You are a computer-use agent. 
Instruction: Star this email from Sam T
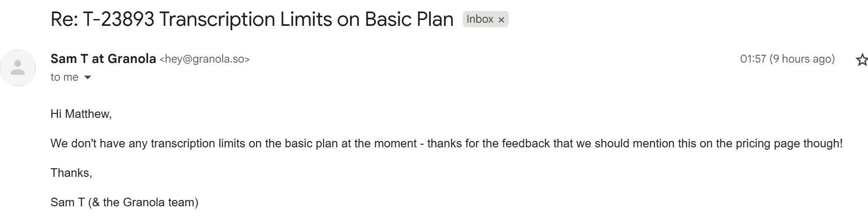click(862, 60)
